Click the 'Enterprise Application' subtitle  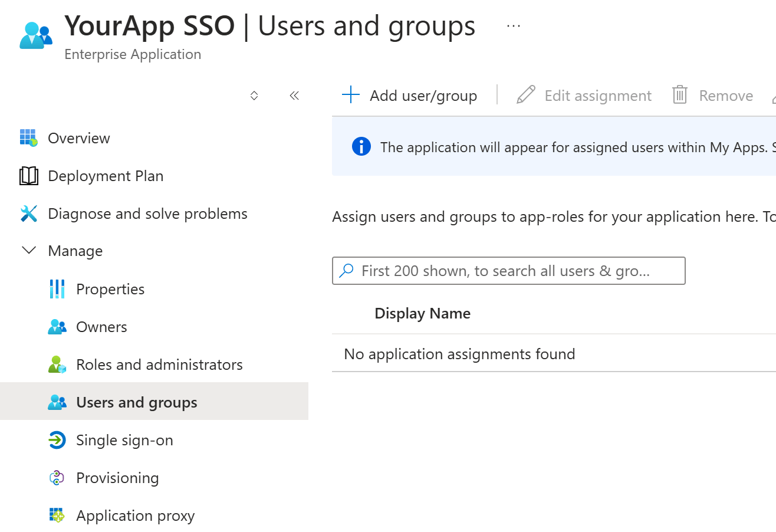tap(133, 54)
